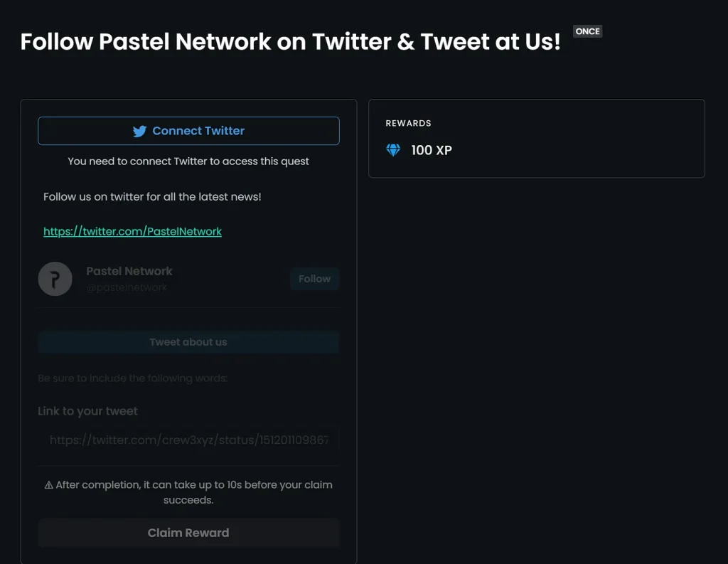Click the blue XP diamond icon

point(393,150)
